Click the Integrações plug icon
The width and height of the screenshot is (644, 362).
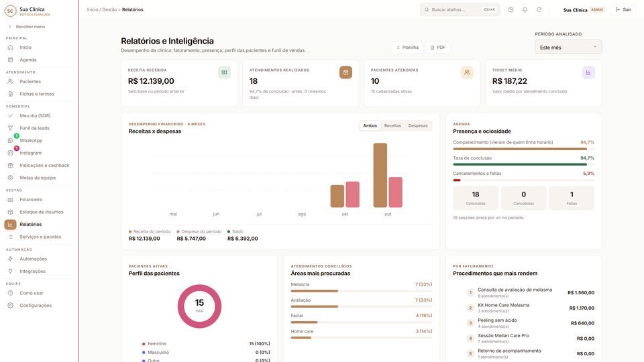coord(10,271)
